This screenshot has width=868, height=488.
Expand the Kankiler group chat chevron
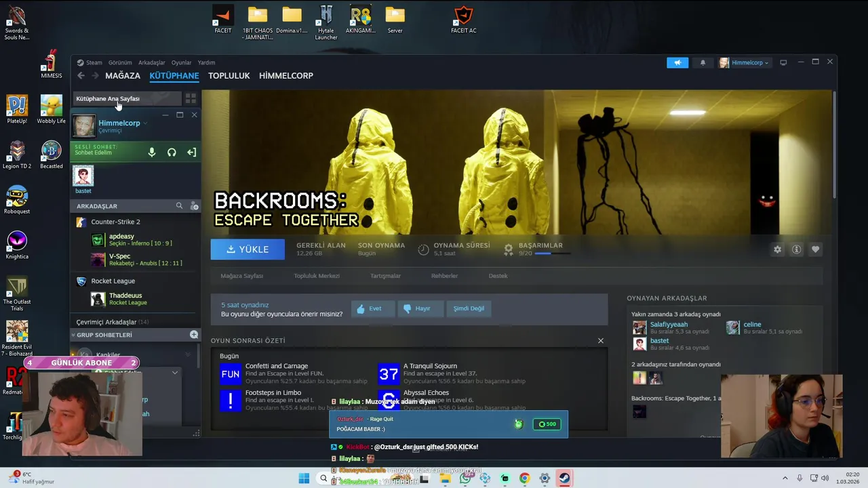point(188,354)
